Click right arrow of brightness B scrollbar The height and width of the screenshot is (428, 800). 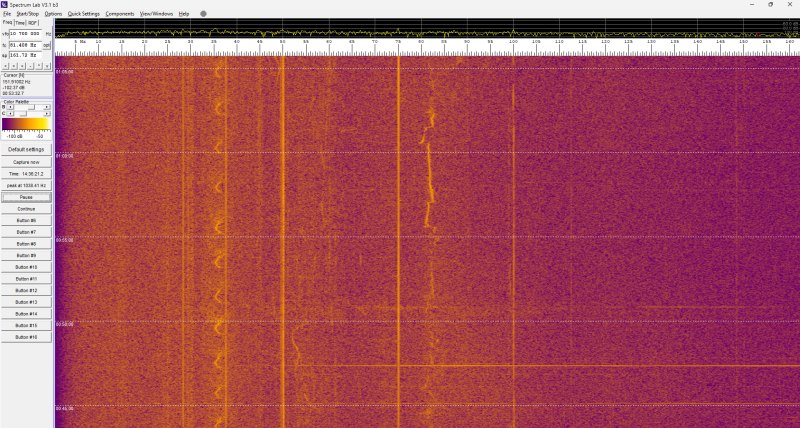(x=46, y=107)
